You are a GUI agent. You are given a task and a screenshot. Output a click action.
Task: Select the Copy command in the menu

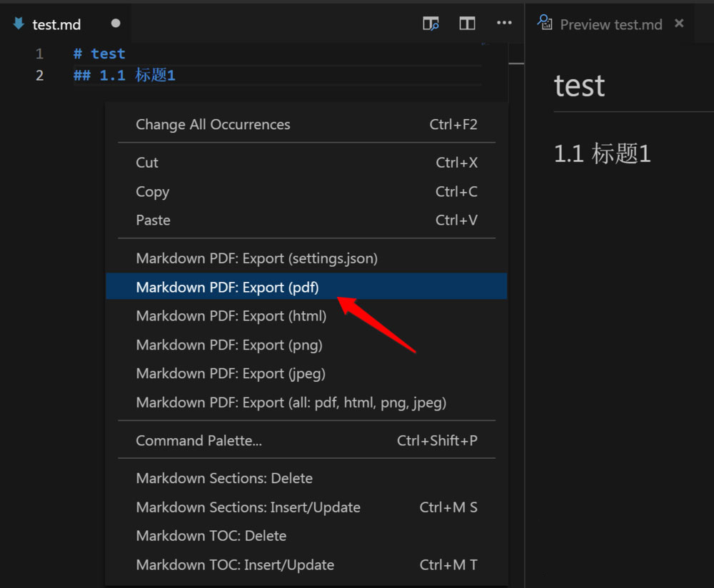[x=152, y=191]
